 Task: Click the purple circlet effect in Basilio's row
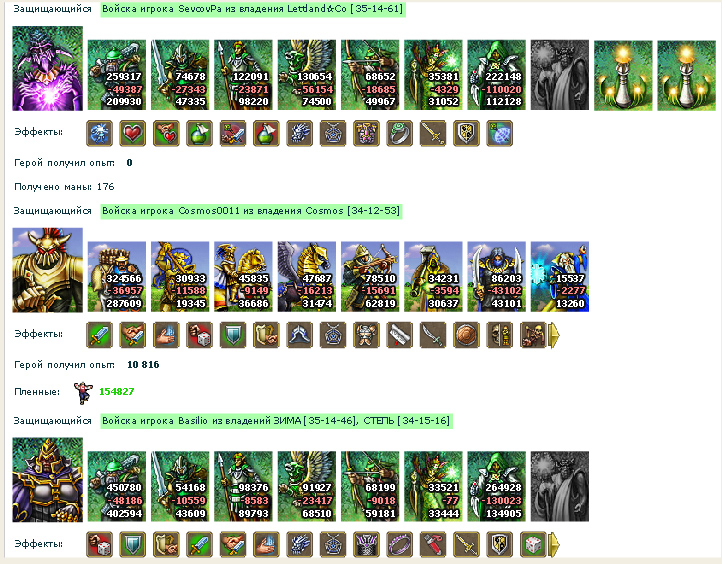point(400,545)
